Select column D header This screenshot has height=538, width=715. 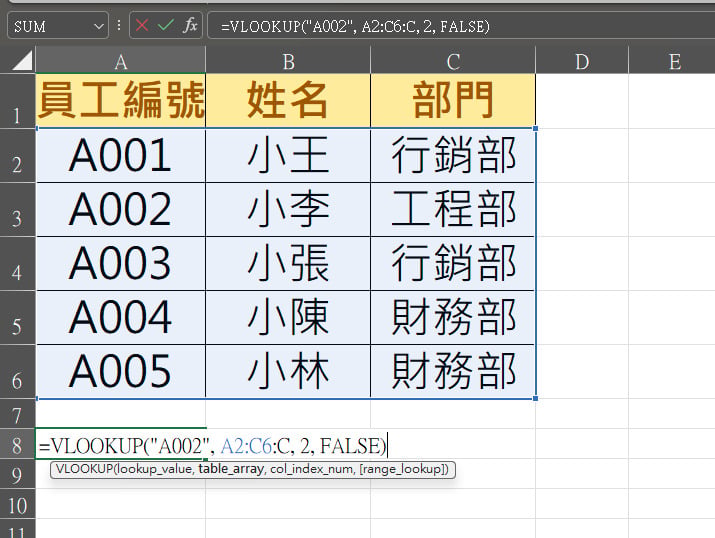[582, 62]
